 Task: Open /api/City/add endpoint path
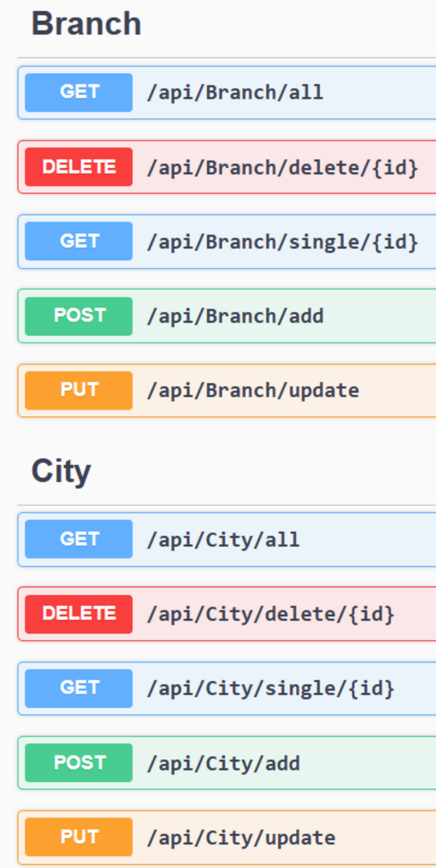(x=223, y=763)
